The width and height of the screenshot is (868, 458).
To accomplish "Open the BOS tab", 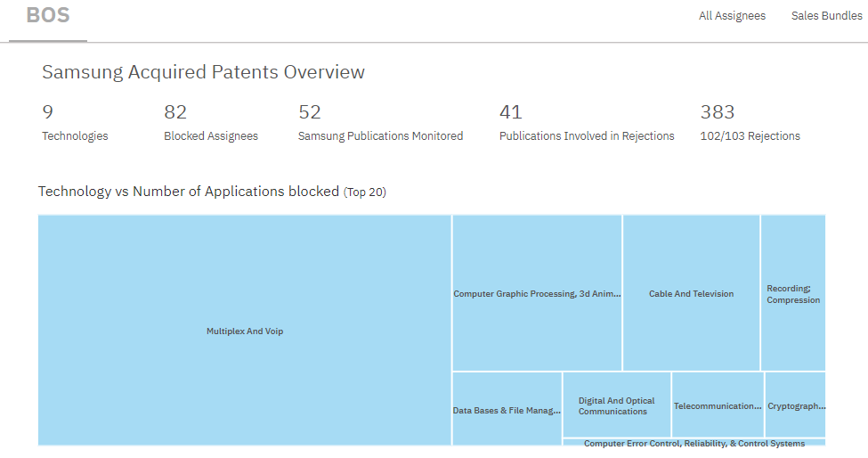I will click(48, 17).
